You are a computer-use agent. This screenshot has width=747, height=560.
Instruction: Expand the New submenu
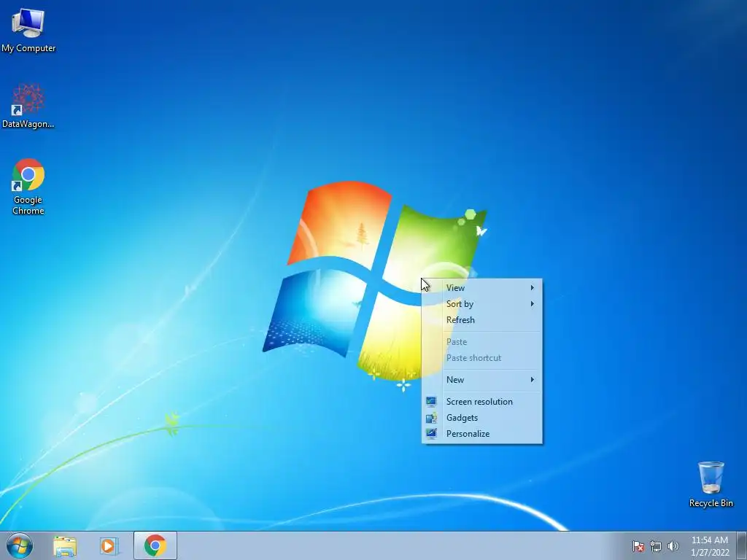point(481,379)
